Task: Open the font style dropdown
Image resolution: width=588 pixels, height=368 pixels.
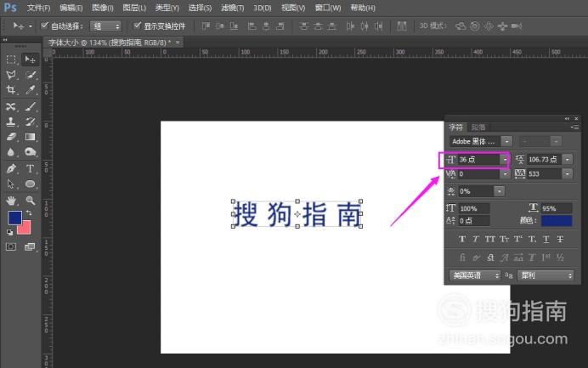Action: [556, 141]
